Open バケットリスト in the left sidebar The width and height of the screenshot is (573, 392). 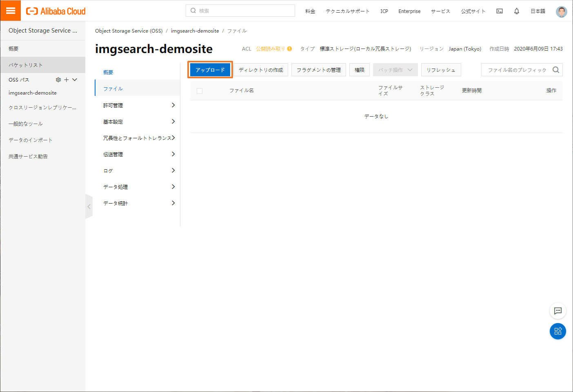click(x=43, y=65)
